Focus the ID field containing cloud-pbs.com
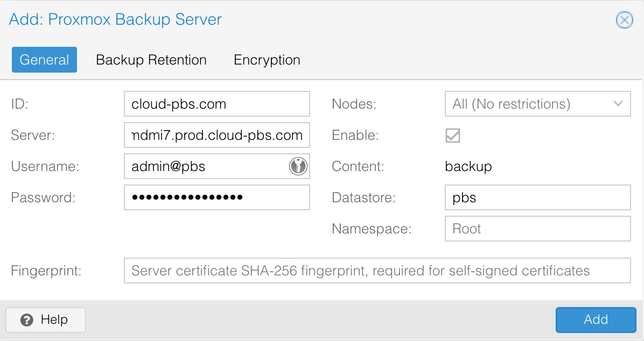Image resolution: width=644 pixels, height=341 pixels. tap(216, 104)
